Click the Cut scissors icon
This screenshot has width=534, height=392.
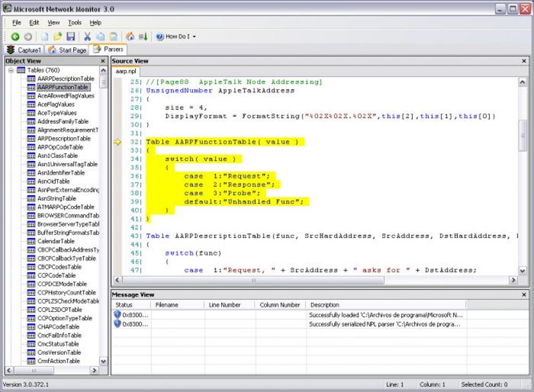(x=87, y=37)
